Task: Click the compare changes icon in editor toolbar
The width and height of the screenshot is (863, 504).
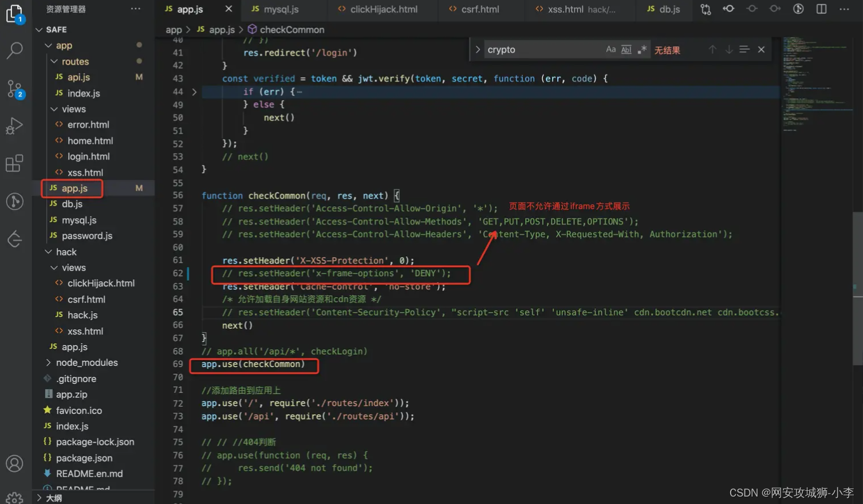Action: point(706,9)
